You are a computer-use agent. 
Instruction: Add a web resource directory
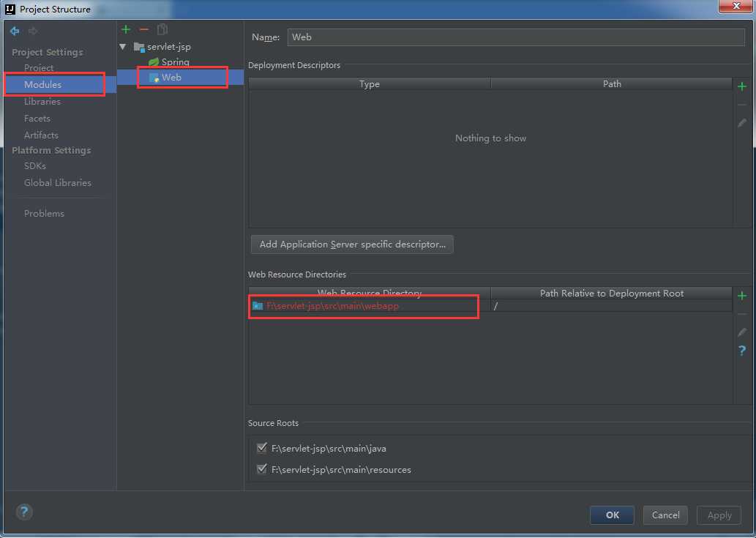[x=742, y=296]
